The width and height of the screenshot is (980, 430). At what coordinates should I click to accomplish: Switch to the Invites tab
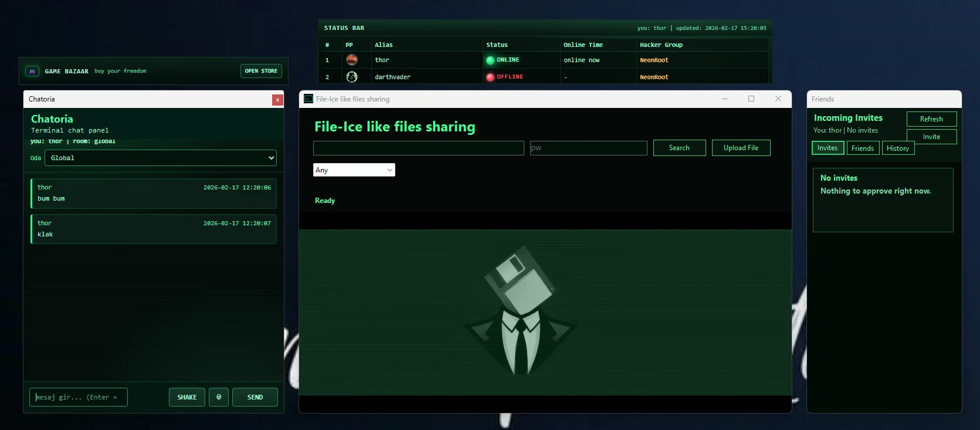pos(828,148)
